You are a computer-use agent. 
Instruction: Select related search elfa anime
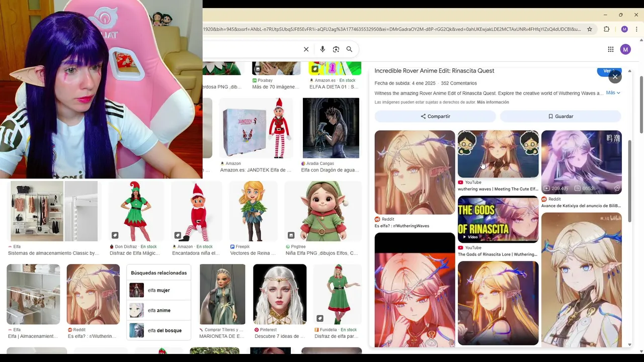click(x=159, y=310)
